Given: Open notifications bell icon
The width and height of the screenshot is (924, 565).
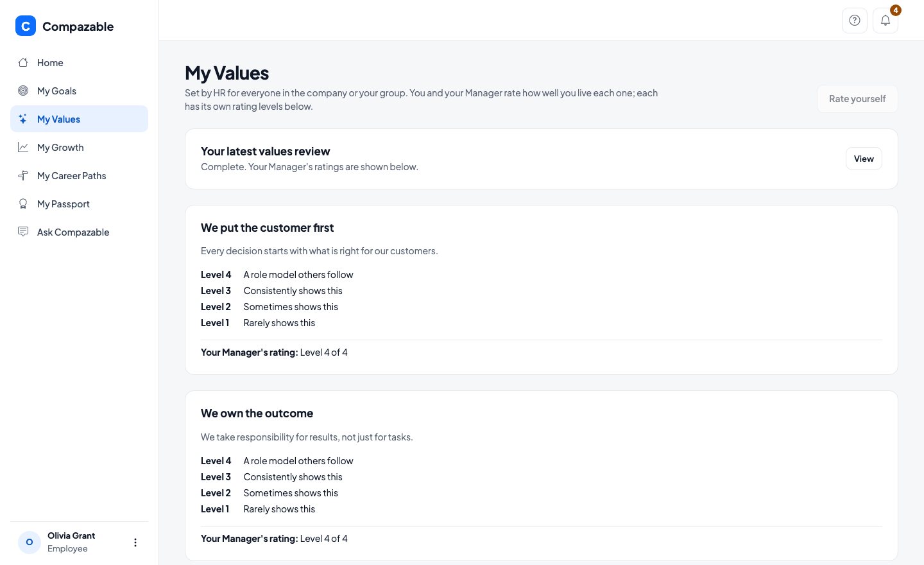Looking at the screenshot, I should 886,21.
